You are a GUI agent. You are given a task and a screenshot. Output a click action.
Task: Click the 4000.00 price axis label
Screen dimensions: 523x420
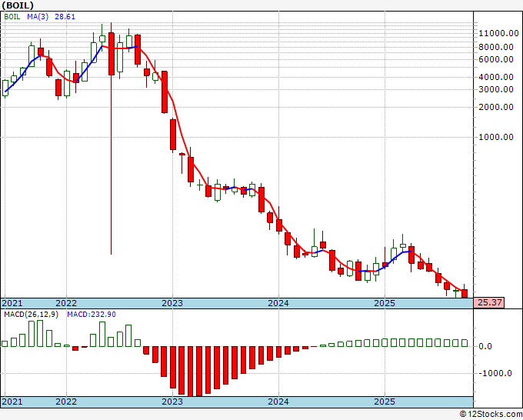[x=496, y=77]
